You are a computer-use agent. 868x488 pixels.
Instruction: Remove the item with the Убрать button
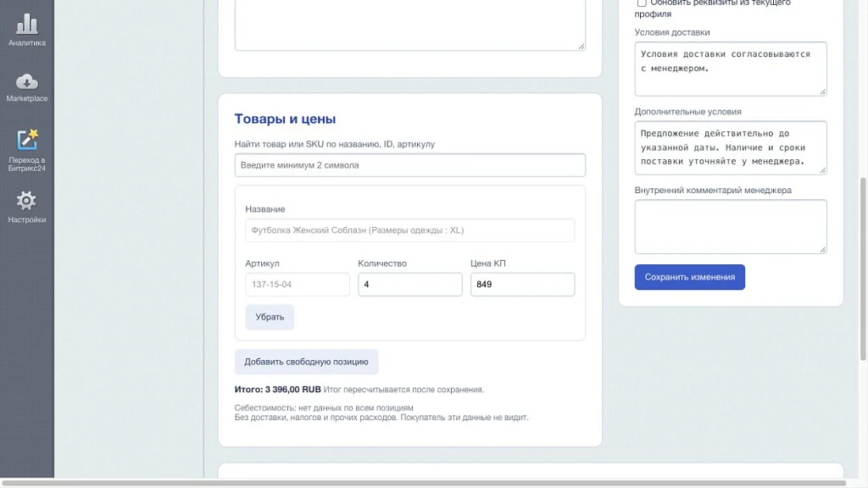coord(270,317)
